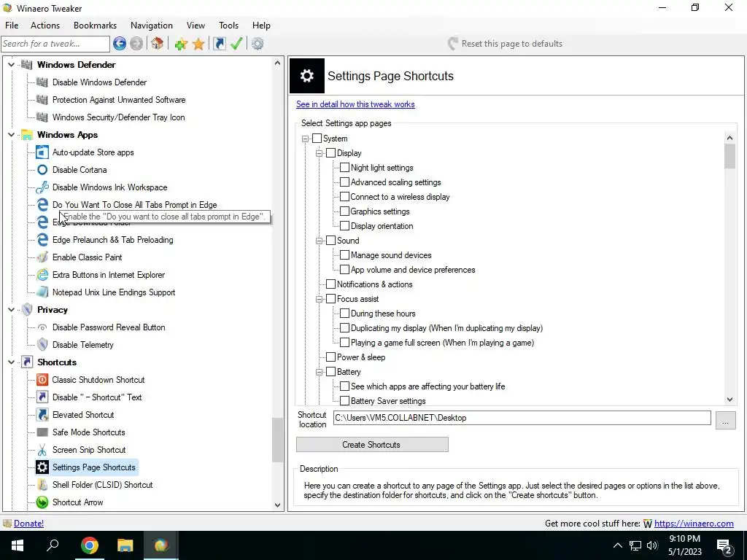Viewport: 747px width, 560px height.
Task: Check the System checkbox
Action: coord(317,139)
